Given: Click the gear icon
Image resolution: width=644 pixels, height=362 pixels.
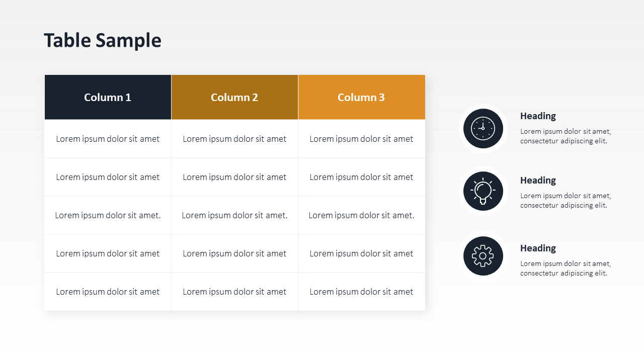Looking at the screenshot, I should tap(483, 256).
